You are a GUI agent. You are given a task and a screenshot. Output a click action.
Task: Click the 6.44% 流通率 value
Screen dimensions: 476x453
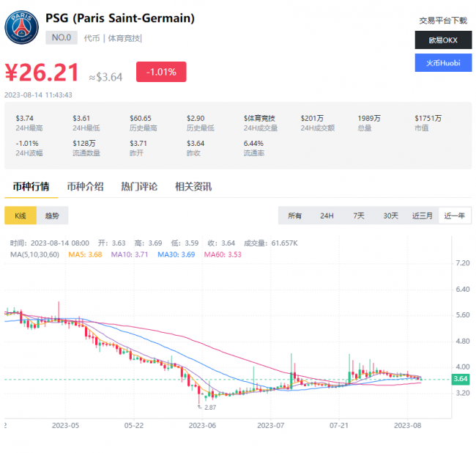tap(253, 143)
